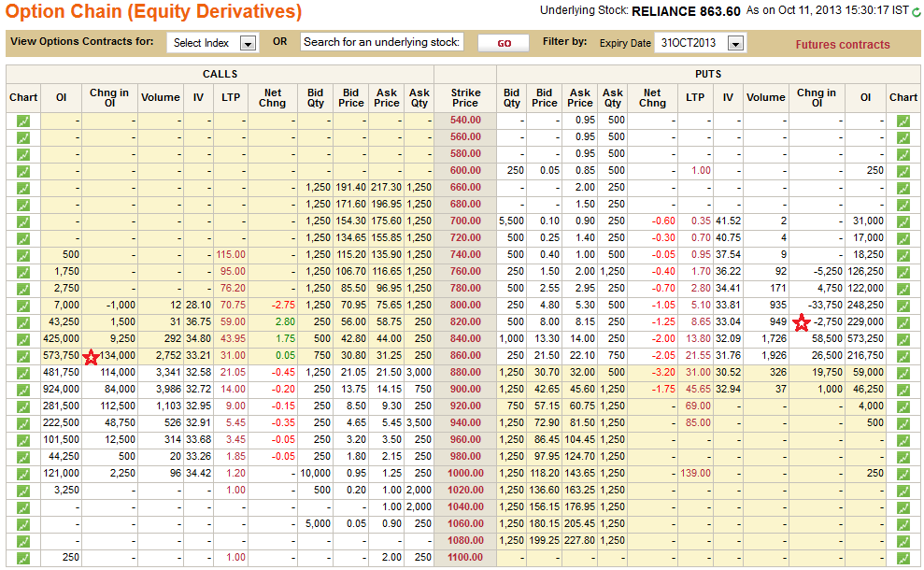
Task: Select puts ask price 227.80
Action: click(x=580, y=540)
